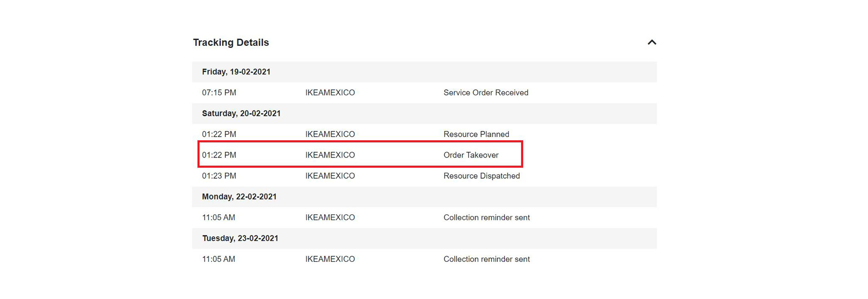This screenshot has height=299, width=868.
Task: Click the 07:15 PM timestamp
Action: [219, 92]
